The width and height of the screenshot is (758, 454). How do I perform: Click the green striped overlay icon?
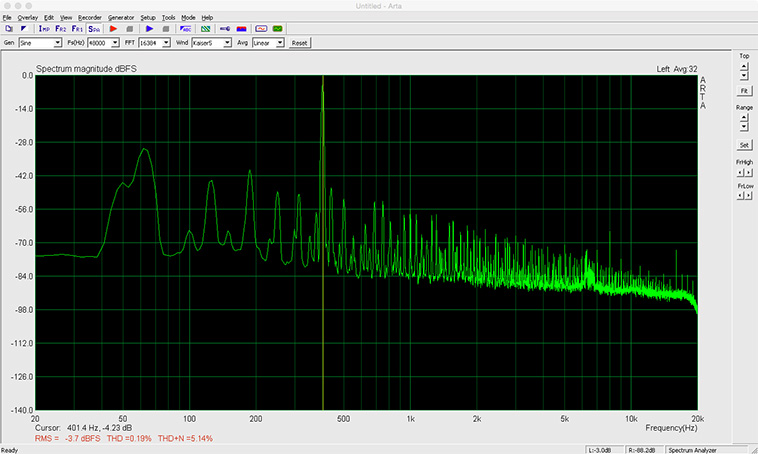click(205, 29)
